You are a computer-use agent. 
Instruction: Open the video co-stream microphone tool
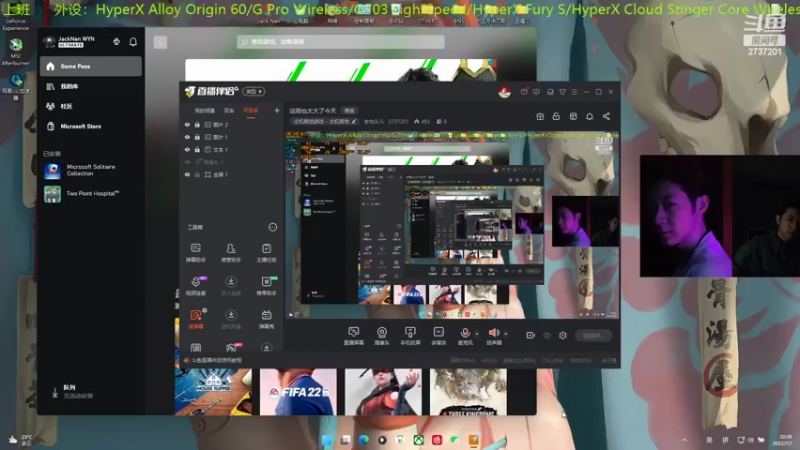pyautogui.click(x=195, y=286)
